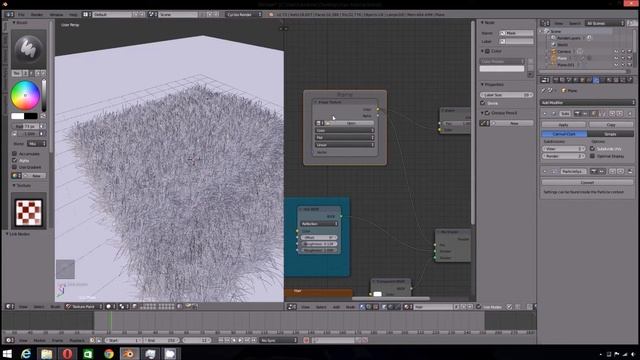The image size is (640, 360).
Task: Click the Copy button of Subsurf modifier
Action: point(611,124)
